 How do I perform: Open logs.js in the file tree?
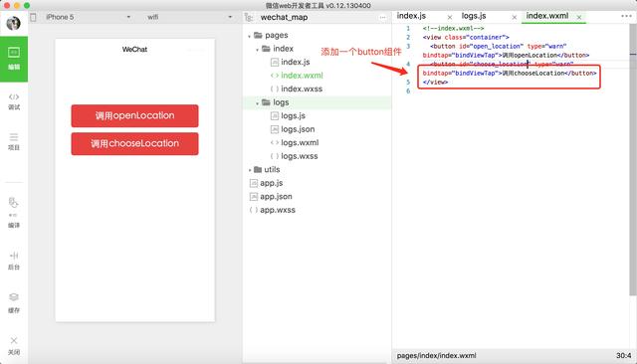click(x=293, y=116)
